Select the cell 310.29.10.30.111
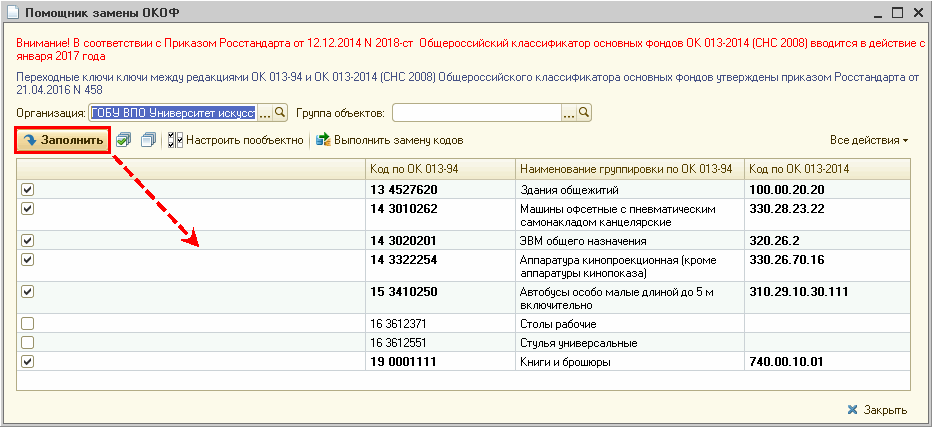Image resolution: width=932 pixels, height=427 pixels. [x=827, y=298]
